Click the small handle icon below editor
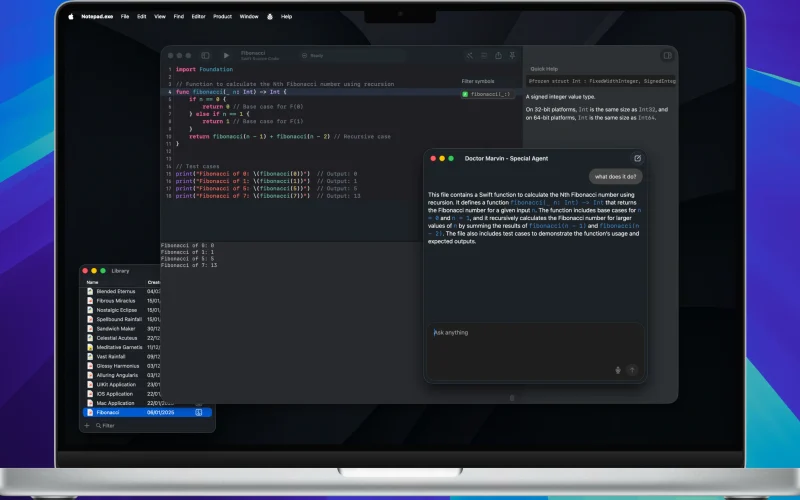 [512, 398]
